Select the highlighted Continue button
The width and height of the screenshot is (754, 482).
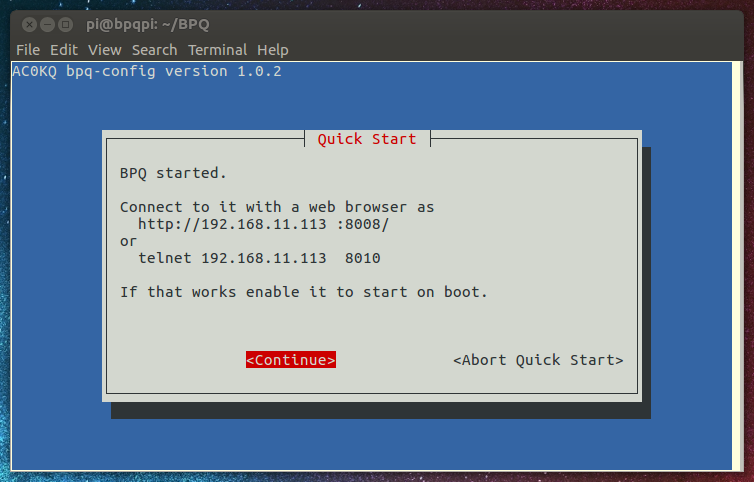(291, 360)
